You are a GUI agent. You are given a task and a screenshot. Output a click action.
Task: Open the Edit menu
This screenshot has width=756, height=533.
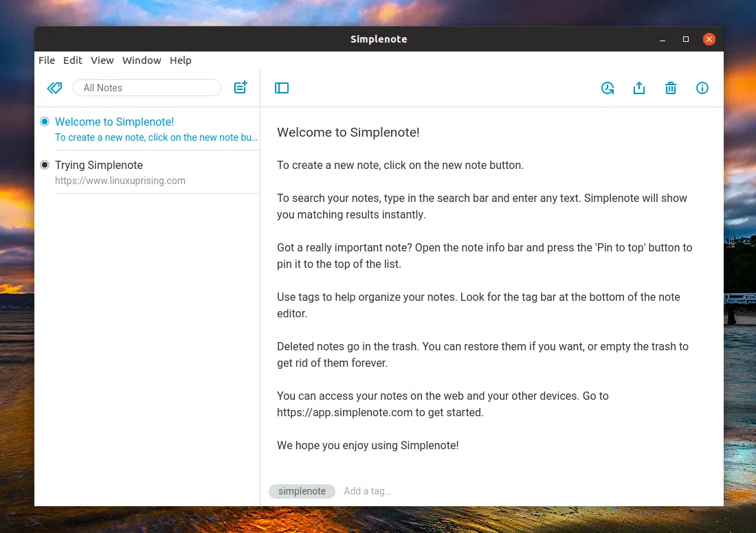[x=73, y=60]
